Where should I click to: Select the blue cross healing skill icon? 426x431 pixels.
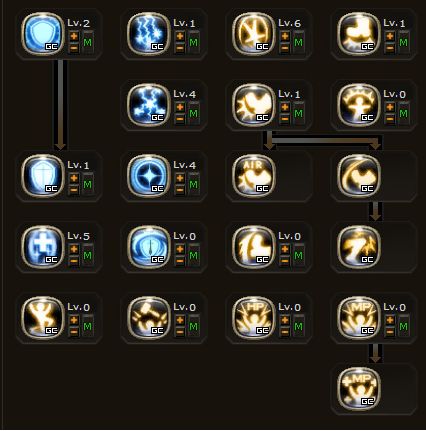click(42, 247)
